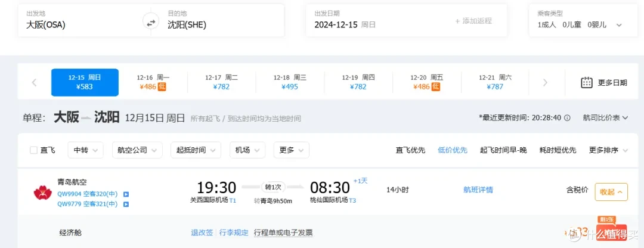
Task: Expand the 航司比价表 comparison table
Action: 605,118
